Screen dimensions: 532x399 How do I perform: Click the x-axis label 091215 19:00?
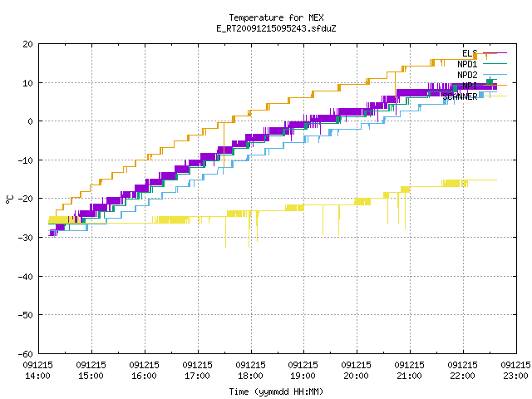pyautogui.click(x=303, y=371)
